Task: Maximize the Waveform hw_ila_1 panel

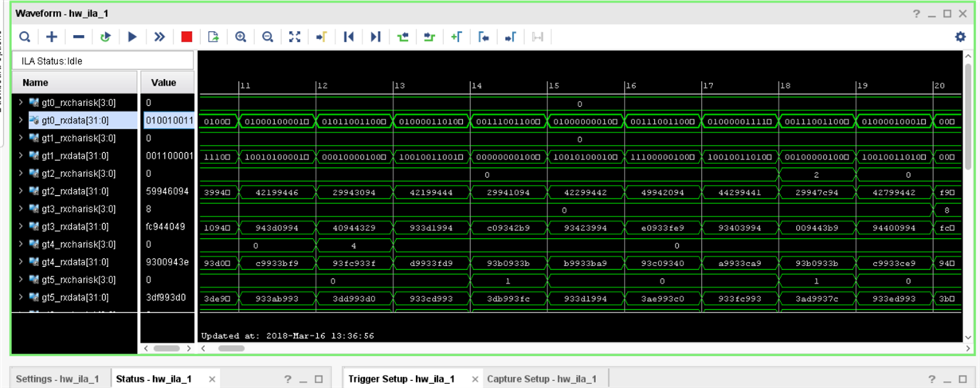Action: point(947,14)
